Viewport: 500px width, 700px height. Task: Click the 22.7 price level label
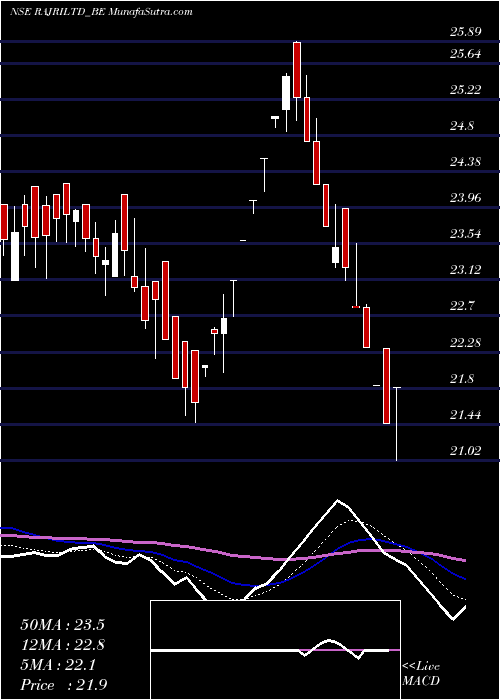(x=462, y=306)
